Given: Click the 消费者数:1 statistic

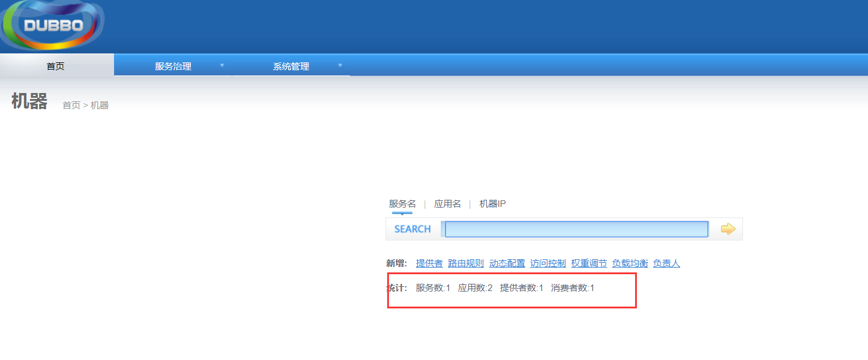Looking at the screenshot, I should [573, 288].
